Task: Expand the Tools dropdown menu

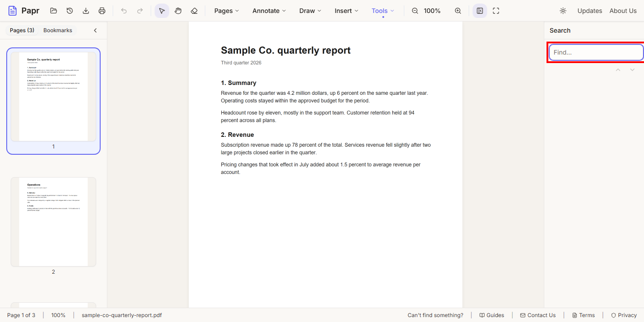Action: [383, 11]
